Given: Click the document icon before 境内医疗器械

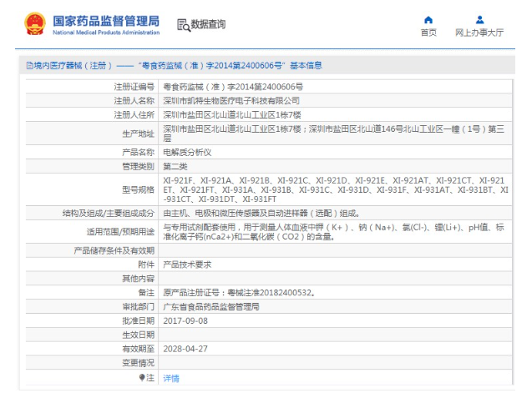Looking at the screenshot, I should (30, 65).
